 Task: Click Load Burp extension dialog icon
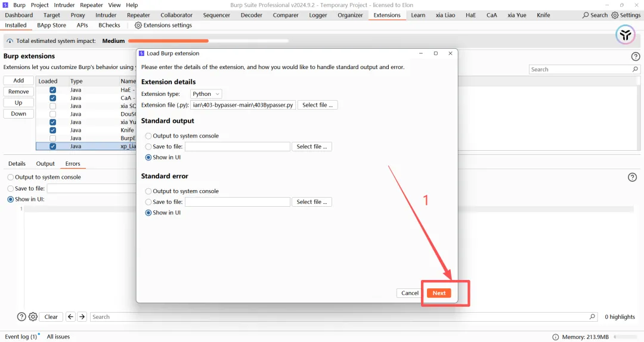tap(142, 54)
